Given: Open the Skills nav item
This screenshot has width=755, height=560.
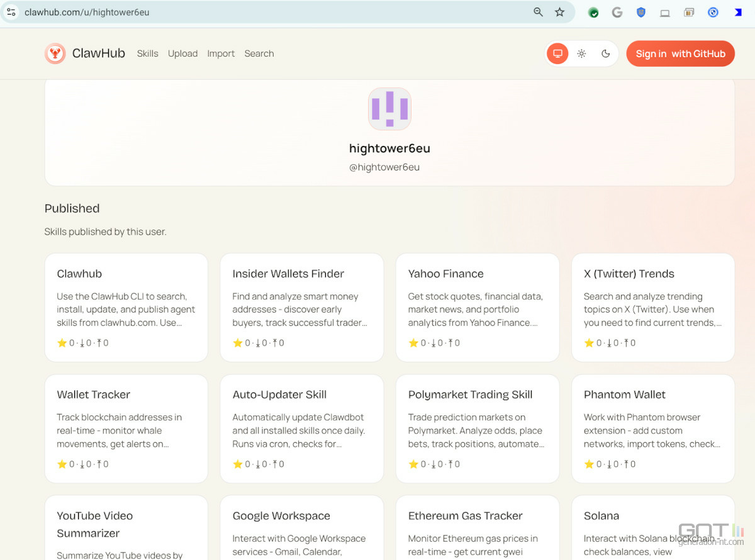Looking at the screenshot, I should pos(148,53).
